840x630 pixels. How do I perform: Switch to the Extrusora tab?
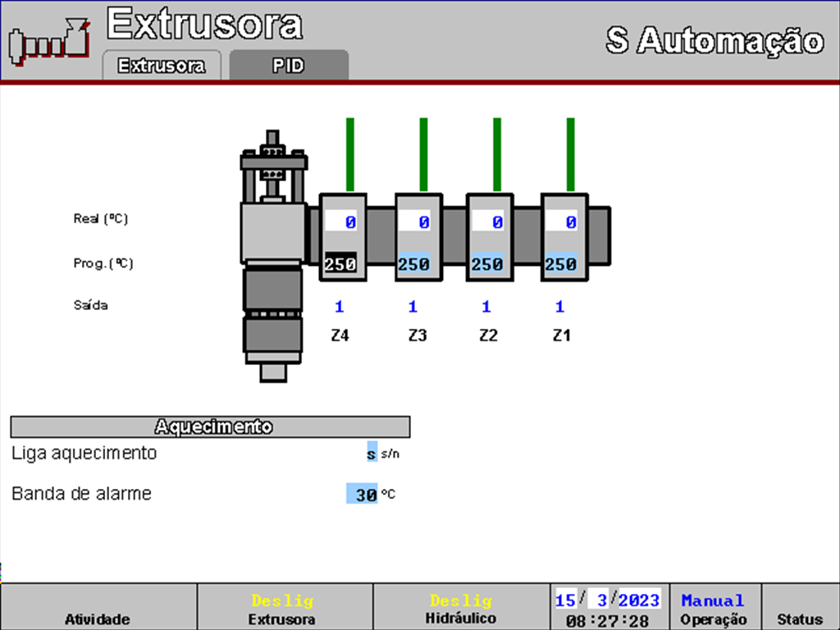click(x=161, y=66)
